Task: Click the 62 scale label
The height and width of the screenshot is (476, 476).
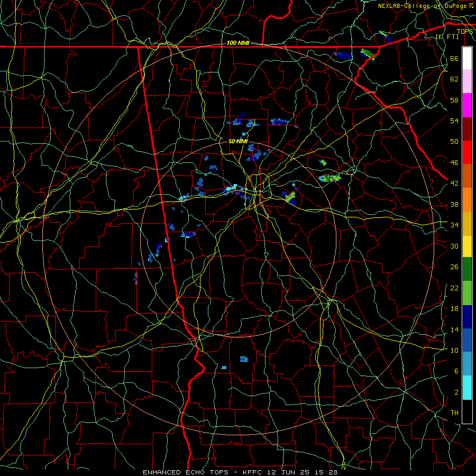Action: click(x=454, y=79)
